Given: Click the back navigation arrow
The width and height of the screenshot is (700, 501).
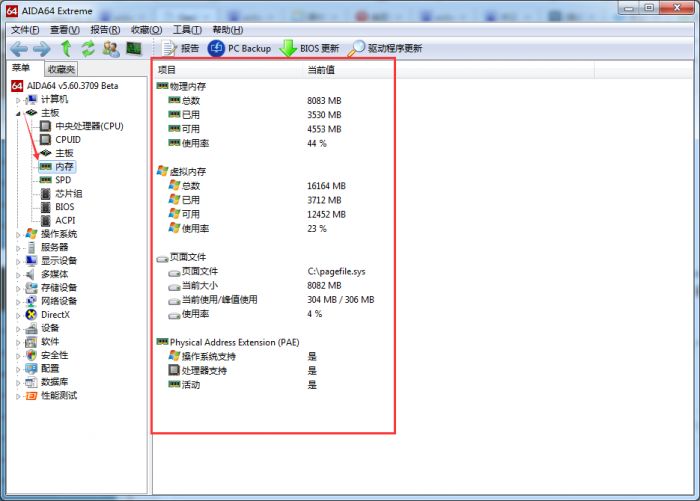Looking at the screenshot, I should pyautogui.click(x=19, y=49).
